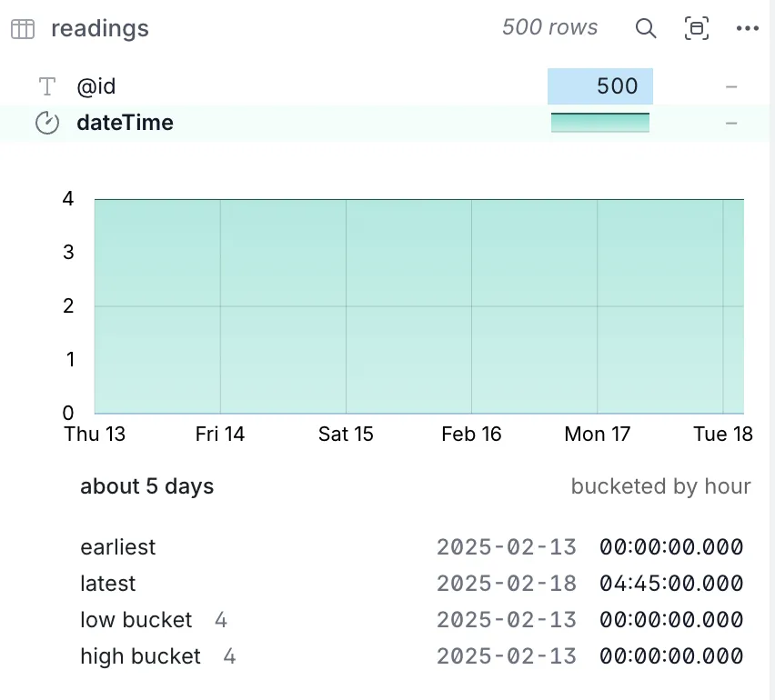Click the about 5 days summary text
The height and width of the screenshot is (700, 775).
click(146, 486)
